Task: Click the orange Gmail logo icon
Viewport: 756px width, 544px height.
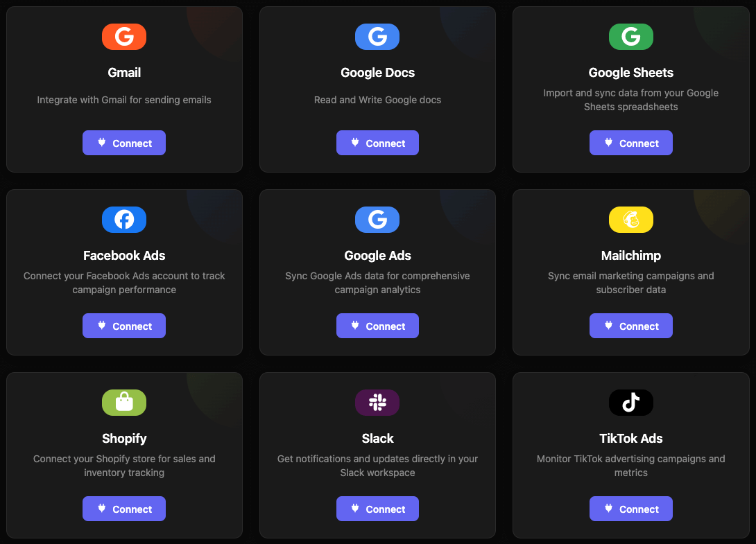Action: pyautogui.click(x=124, y=37)
